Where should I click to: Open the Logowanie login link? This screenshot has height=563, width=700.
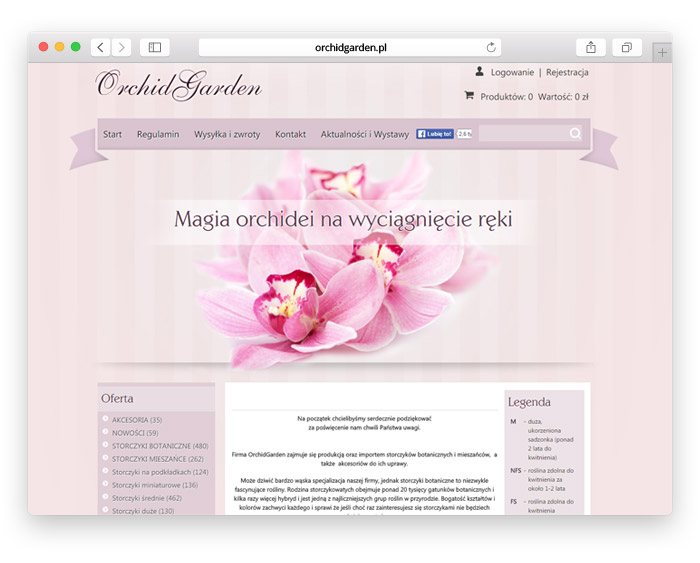pyautogui.click(x=512, y=72)
